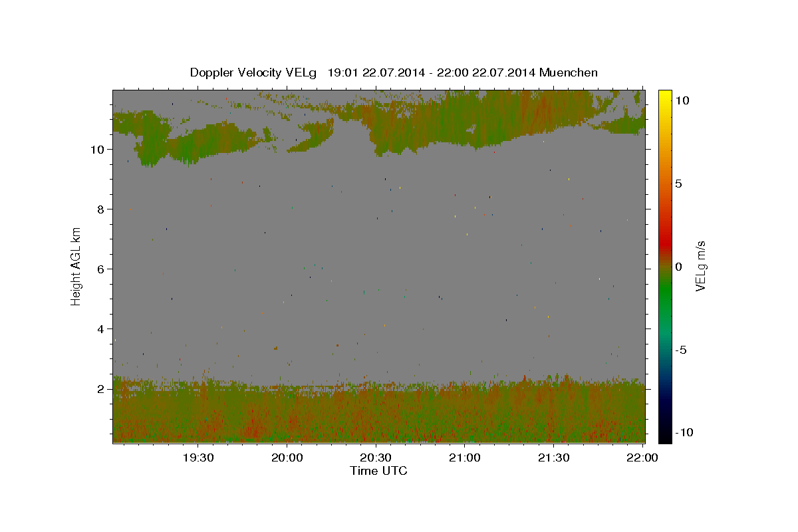Click the height tick label 2
798x532 pixels.
(101, 389)
